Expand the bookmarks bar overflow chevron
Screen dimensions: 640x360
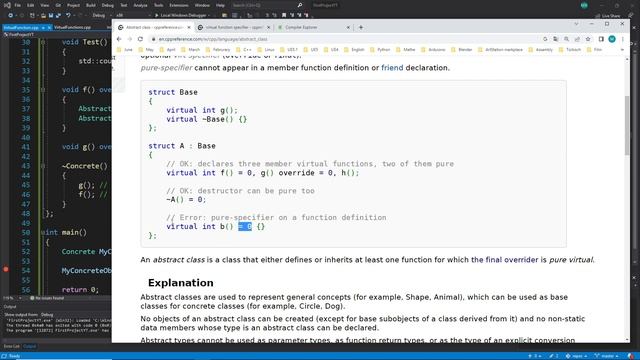tap(622, 50)
